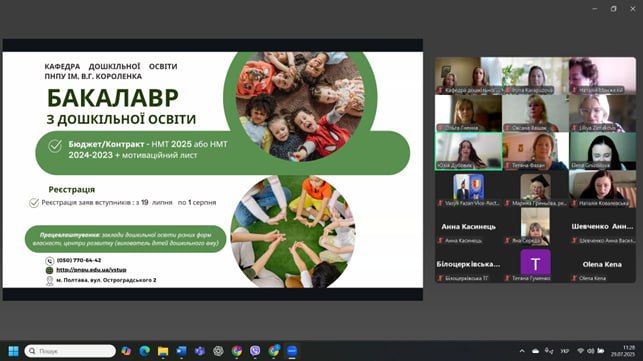The image size is (643, 361).
Task: Close the Zoom meeting window
Action: click(633, 9)
